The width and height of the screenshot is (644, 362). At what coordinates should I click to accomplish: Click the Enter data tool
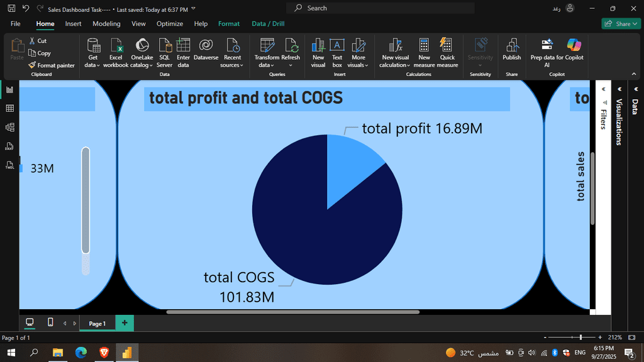point(183,53)
